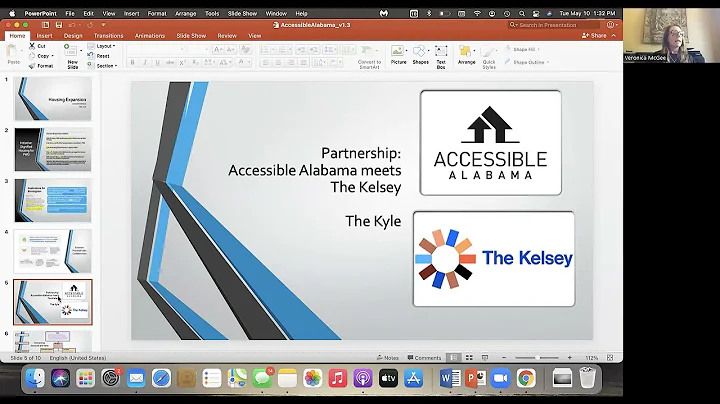The height and width of the screenshot is (404, 720).
Task: Open Zoom app in Dock
Action: click(x=501, y=378)
